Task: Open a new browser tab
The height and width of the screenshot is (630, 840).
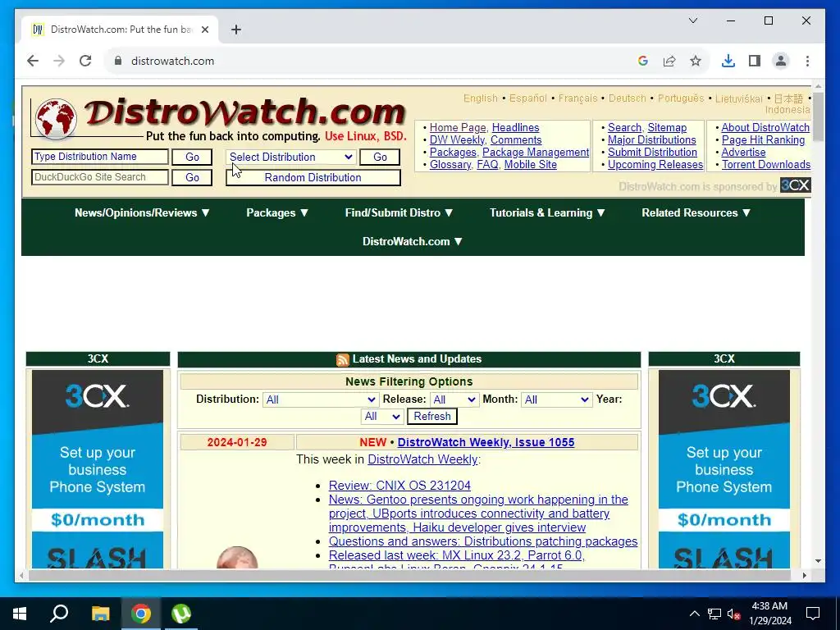Action: click(236, 30)
